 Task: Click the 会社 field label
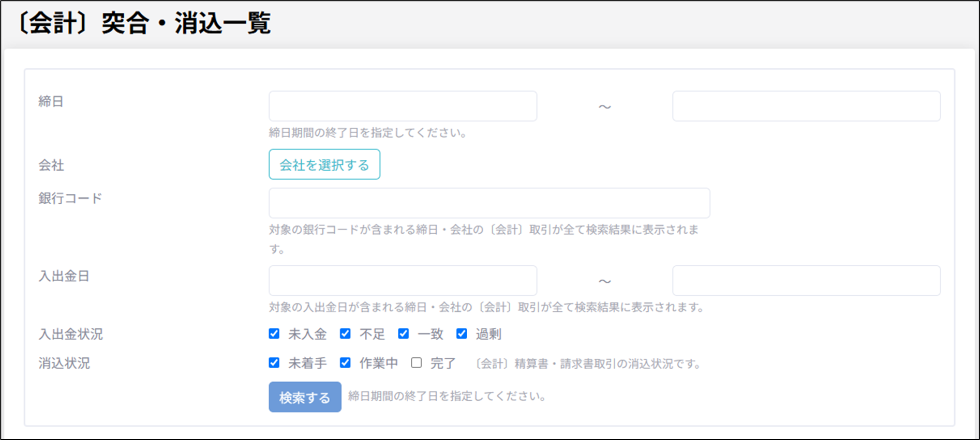51,165
